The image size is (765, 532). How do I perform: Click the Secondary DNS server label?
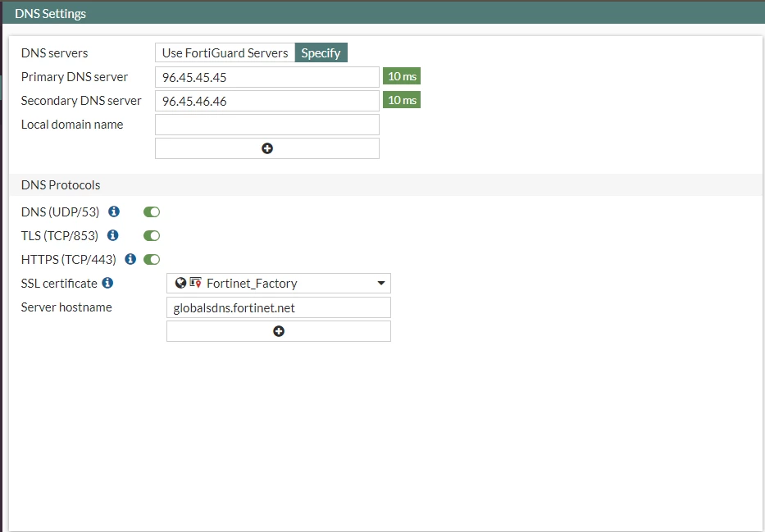pyautogui.click(x=81, y=101)
